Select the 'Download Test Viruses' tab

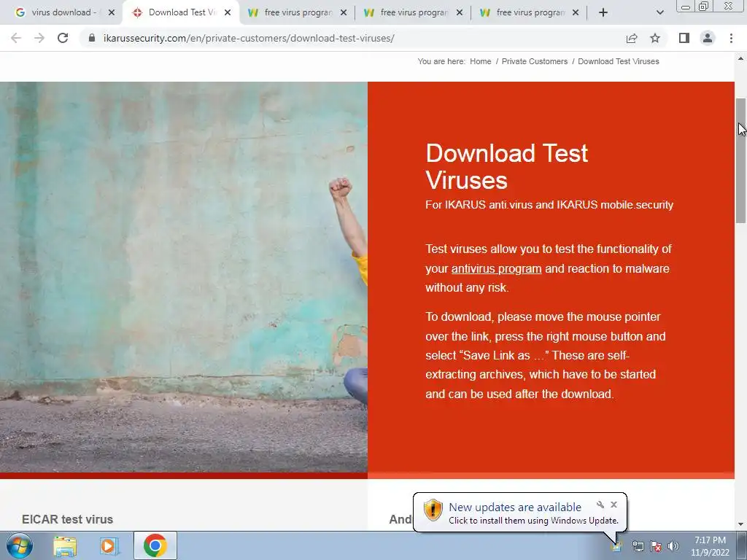(x=179, y=12)
